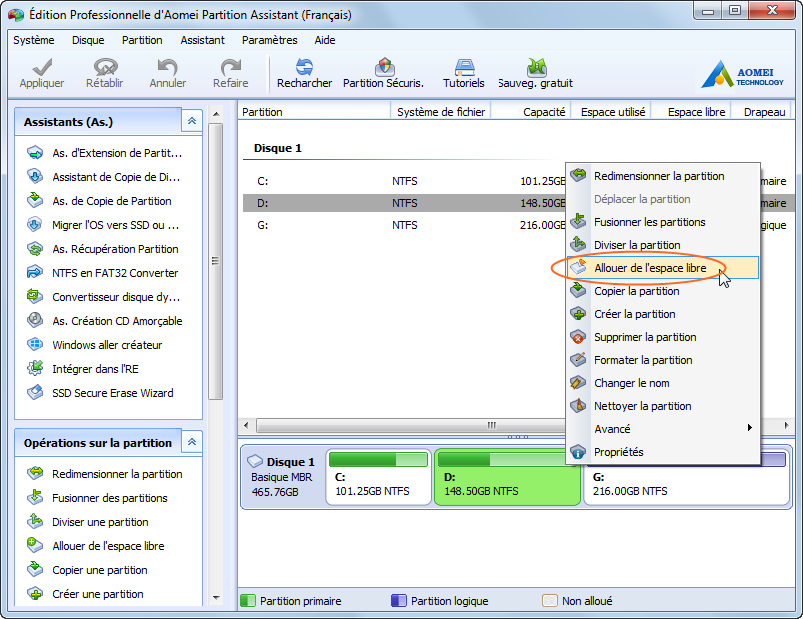The image size is (803, 619).
Task: Click the Sauveg. gratuit toolbar icon
Action: click(x=536, y=67)
